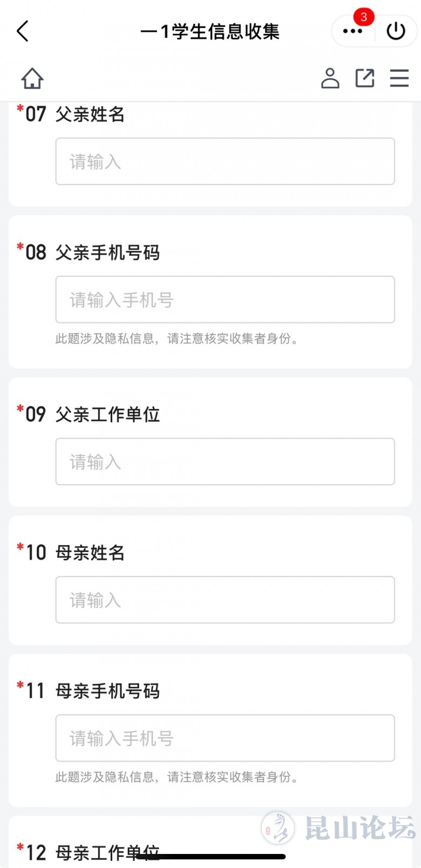Click the 父亲手机号码 phone input
Viewport: 421px width, 868px height.
tap(225, 300)
